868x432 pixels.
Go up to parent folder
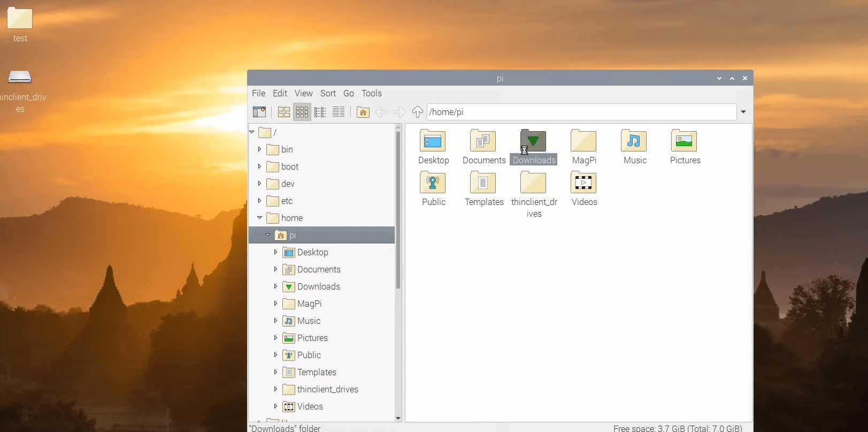418,112
